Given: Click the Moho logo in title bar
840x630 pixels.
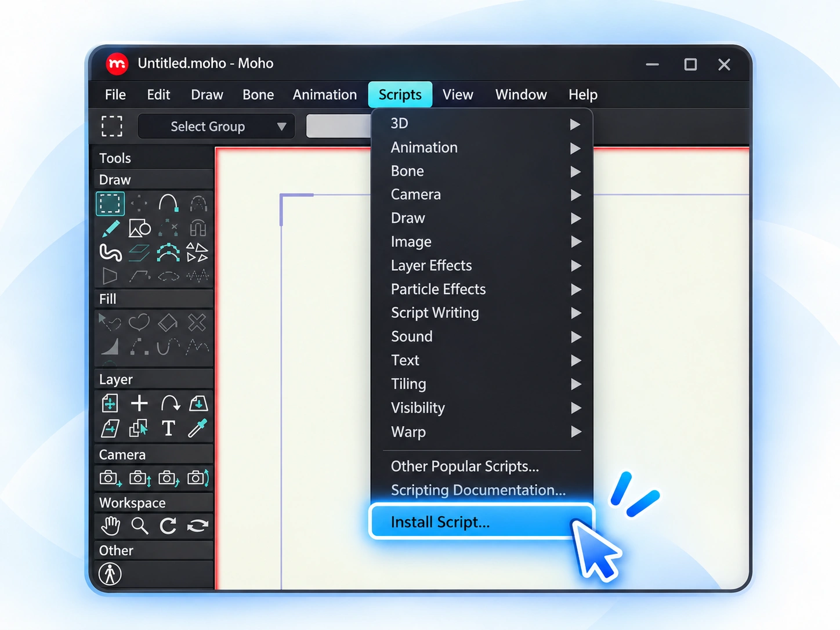Looking at the screenshot, I should pos(117,64).
